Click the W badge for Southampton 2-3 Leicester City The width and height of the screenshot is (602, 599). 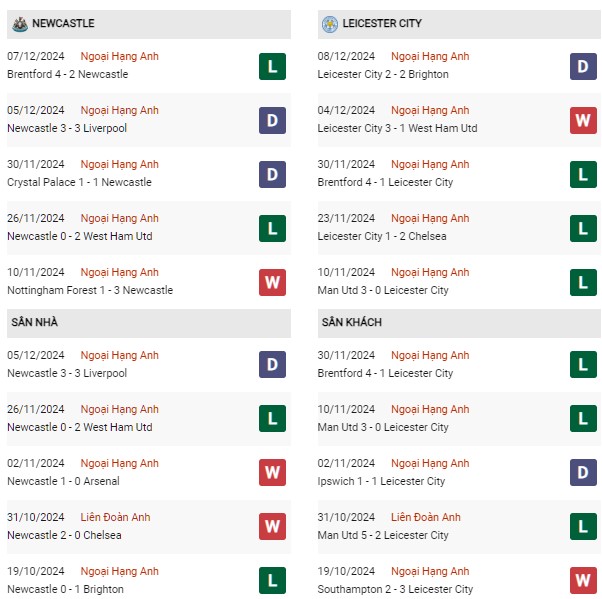pos(583,580)
